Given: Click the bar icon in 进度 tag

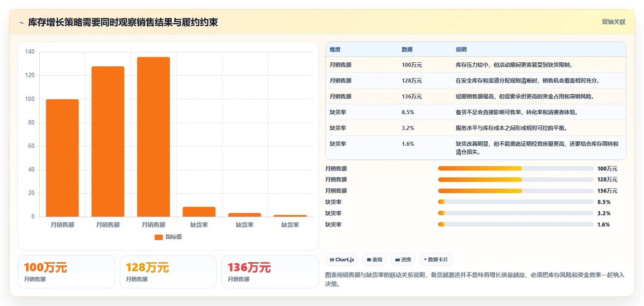Looking at the screenshot, I should coord(397,260).
